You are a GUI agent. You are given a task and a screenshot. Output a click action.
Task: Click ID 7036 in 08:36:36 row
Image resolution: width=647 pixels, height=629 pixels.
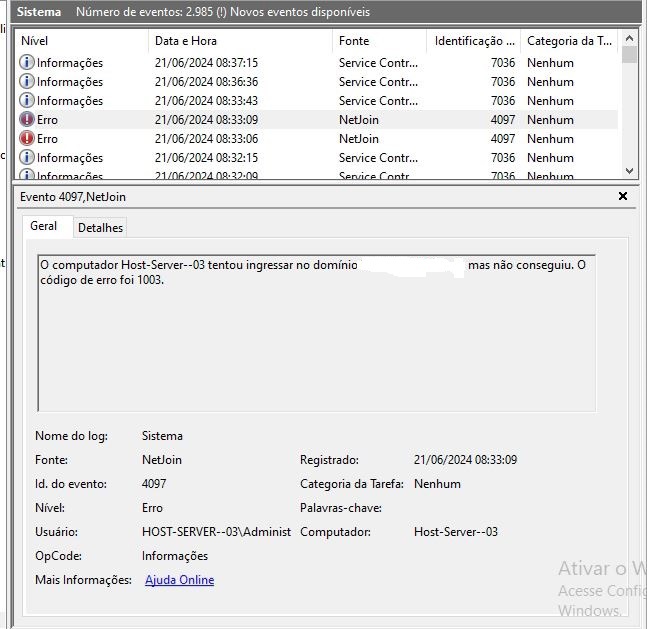(503, 82)
